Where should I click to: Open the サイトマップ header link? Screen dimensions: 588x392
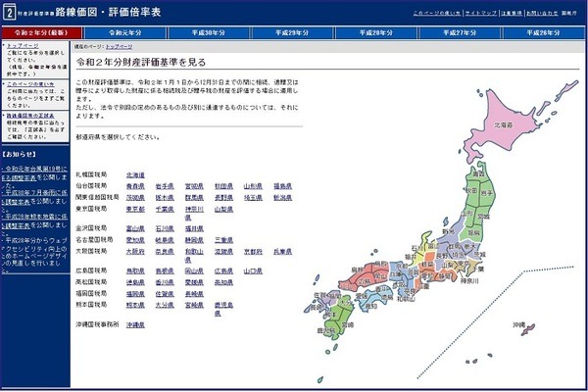coord(481,13)
